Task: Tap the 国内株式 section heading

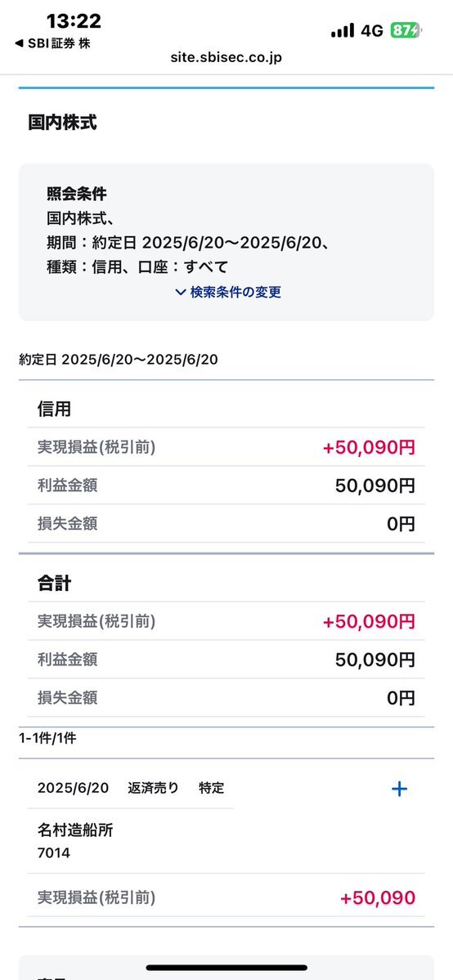Action: point(63,123)
